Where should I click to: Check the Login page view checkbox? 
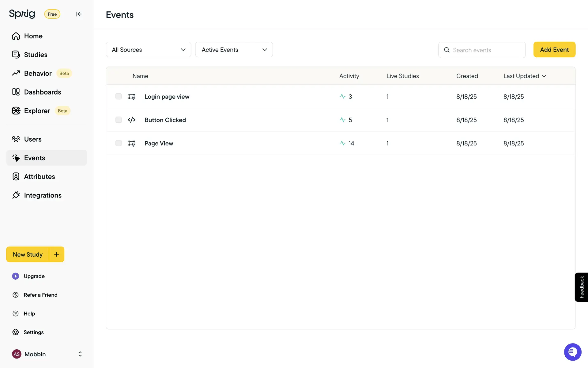pos(119,97)
